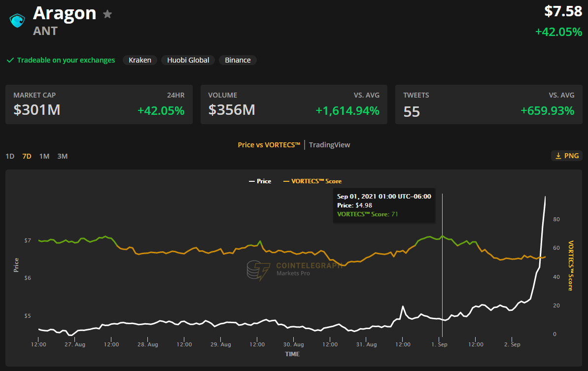Click the Aragon ANT logo icon
Viewport: 588px width, 371px height.
point(17,21)
